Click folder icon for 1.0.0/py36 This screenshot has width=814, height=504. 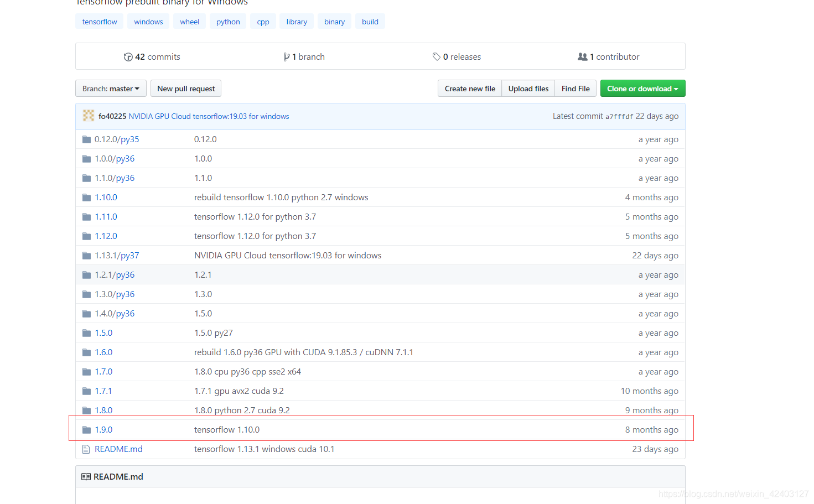coord(86,159)
